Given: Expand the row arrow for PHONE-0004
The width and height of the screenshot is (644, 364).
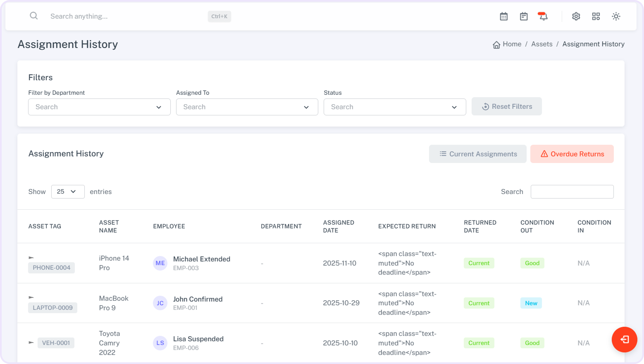Looking at the screenshot, I should coord(31,258).
